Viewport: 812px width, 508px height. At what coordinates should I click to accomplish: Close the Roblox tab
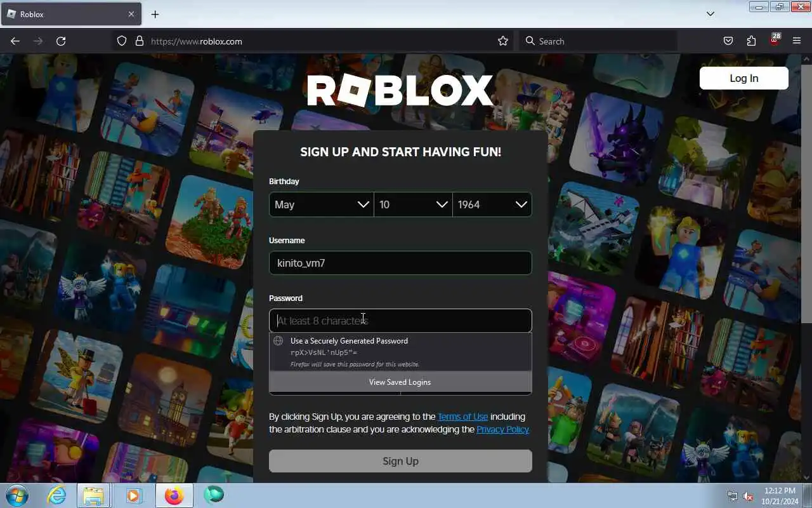tap(131, 14)
